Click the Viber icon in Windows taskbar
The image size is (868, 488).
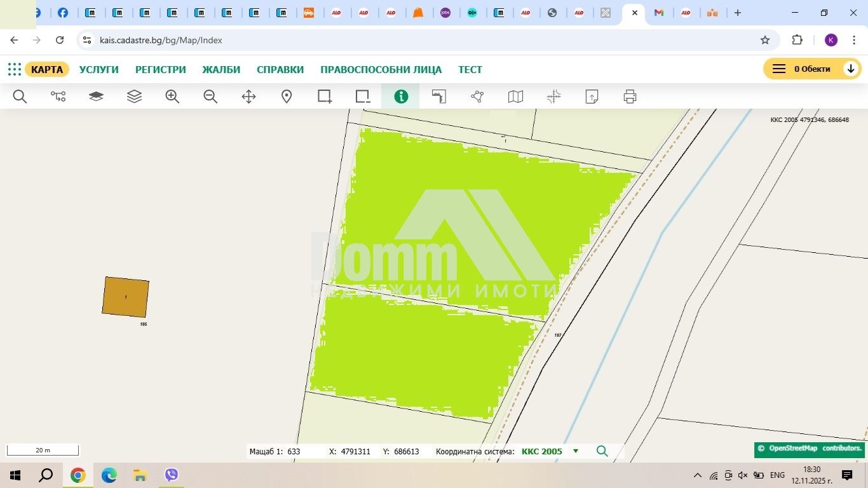click(x=171, y=475)
